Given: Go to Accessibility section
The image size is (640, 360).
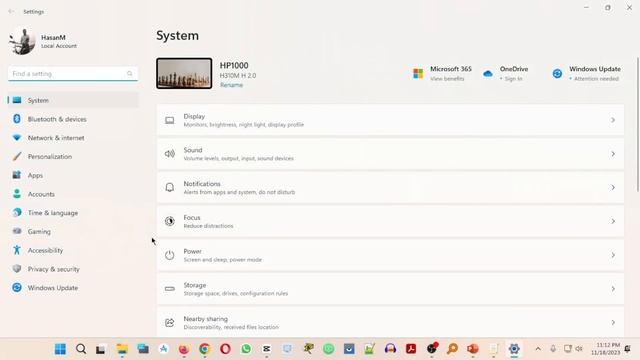Looking at the screenshot, I should click(x=73, y=250).
